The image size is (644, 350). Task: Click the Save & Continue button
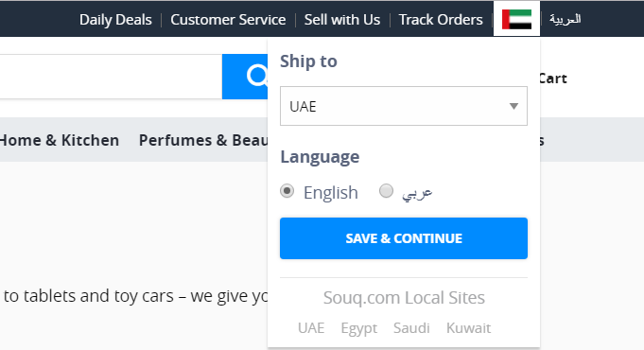(x=403, y=238)
